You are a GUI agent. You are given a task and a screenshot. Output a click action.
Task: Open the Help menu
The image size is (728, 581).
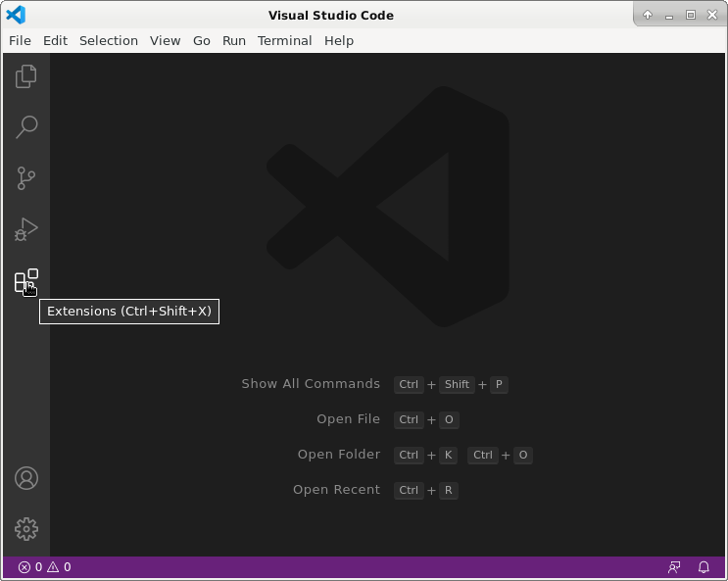pyautogui.click(x=339, y=41)
